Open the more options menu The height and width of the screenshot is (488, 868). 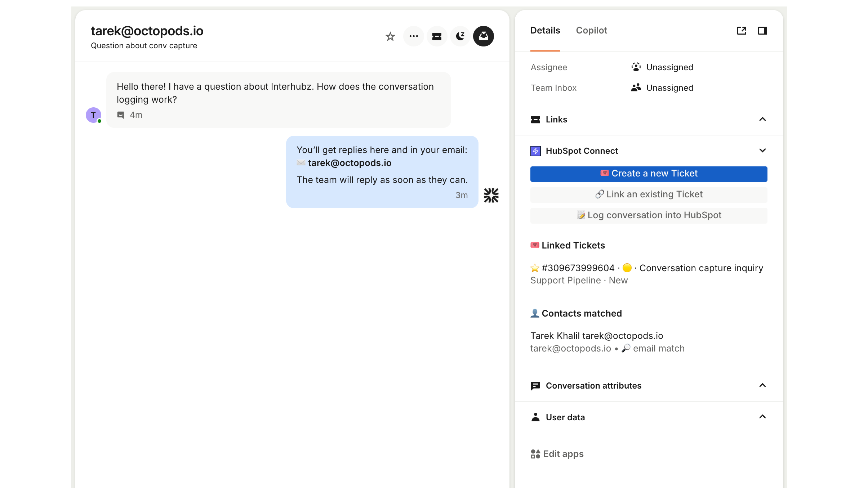click(x=413, y=36)
